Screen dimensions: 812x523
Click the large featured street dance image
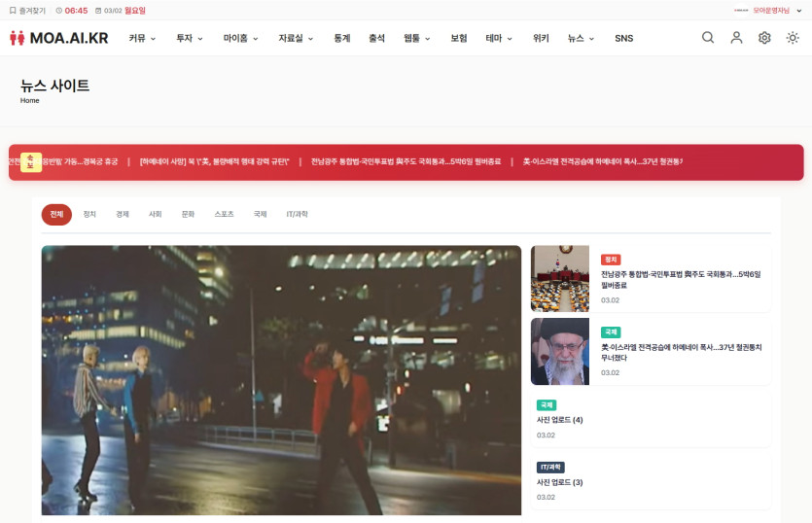pos(281,379)
